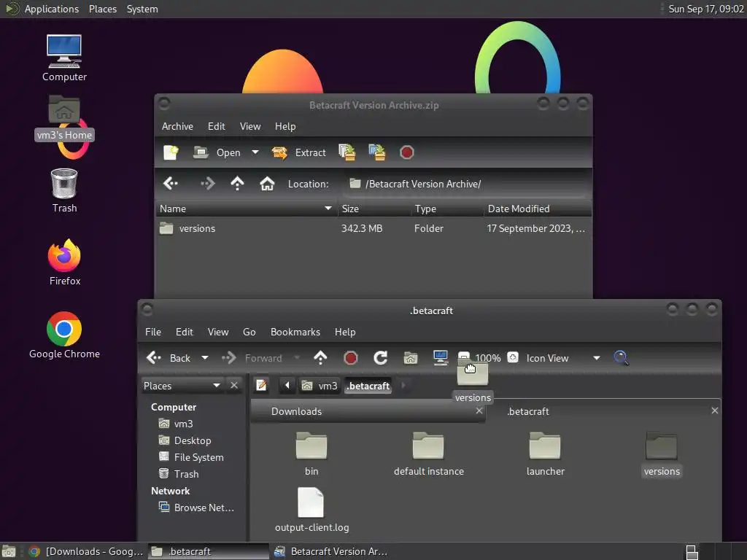
Task: Click Google Chrome desktop icon
Action: click(64, 335)
